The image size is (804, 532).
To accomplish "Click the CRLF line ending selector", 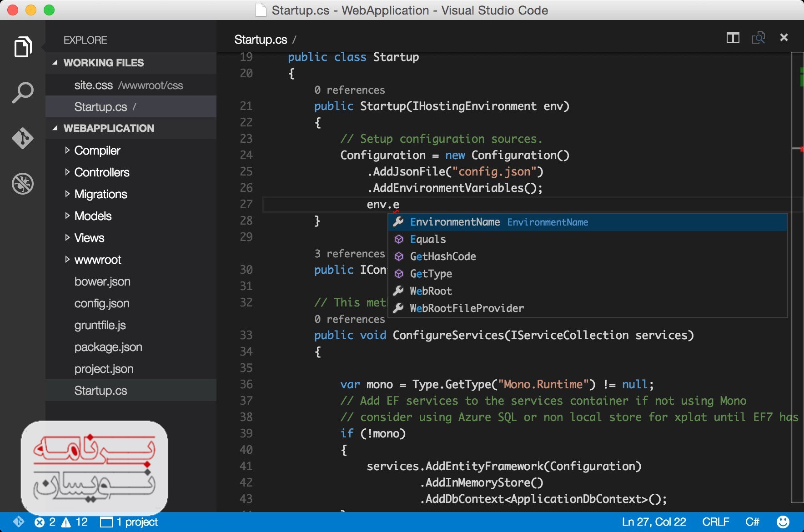I will pyautogui.click(x=715, y=522).
